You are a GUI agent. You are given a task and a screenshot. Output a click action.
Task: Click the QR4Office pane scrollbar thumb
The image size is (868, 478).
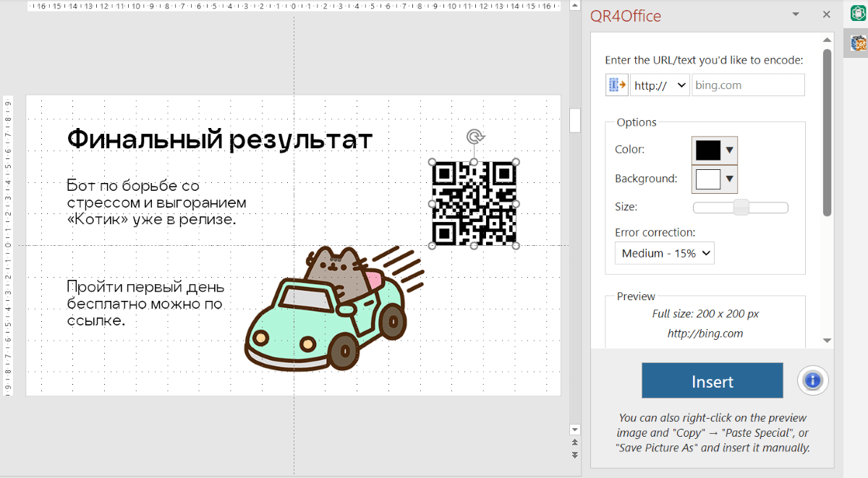coord(827,132)
